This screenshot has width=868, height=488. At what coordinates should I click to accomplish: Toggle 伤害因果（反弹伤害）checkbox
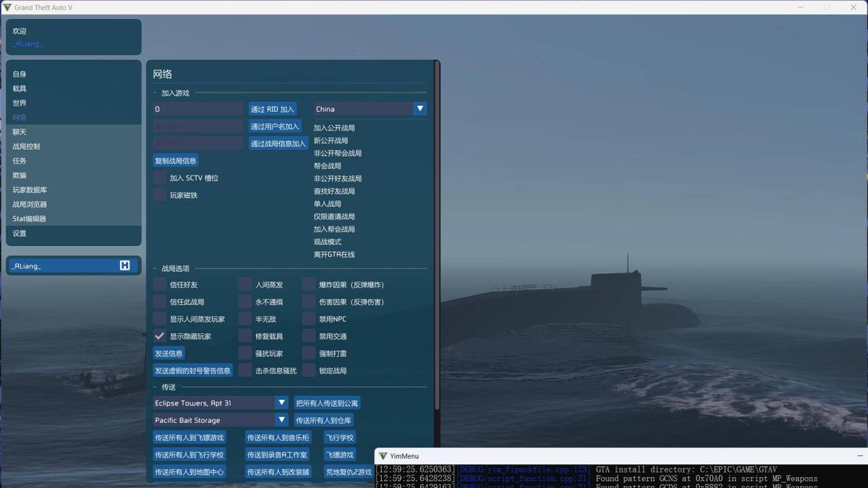click(x=309, y=302)
